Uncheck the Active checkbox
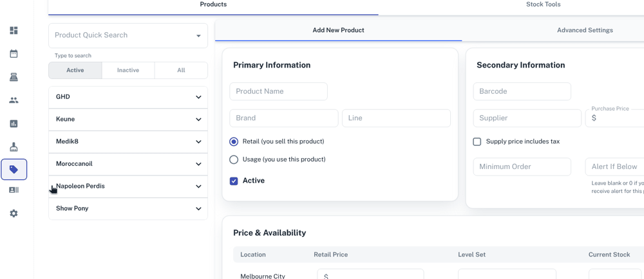Image resolution: width=644 pixels, height=279 pixels. 234,181
